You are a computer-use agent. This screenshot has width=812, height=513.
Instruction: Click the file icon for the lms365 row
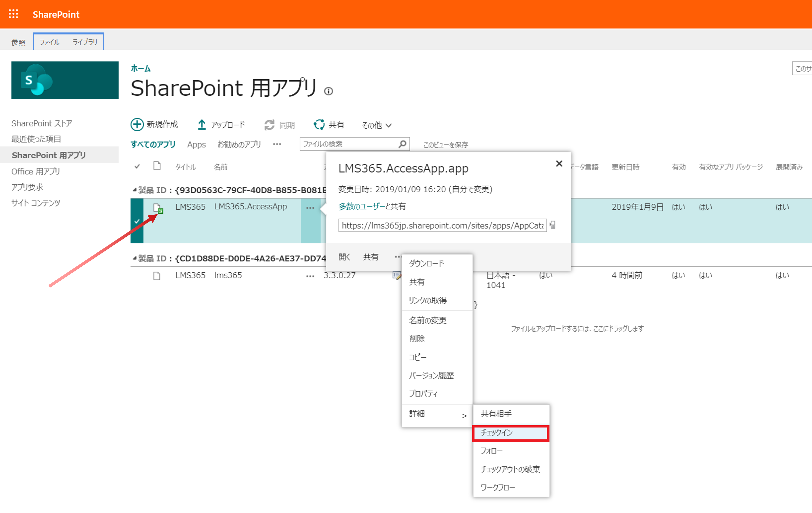(156, 276)
